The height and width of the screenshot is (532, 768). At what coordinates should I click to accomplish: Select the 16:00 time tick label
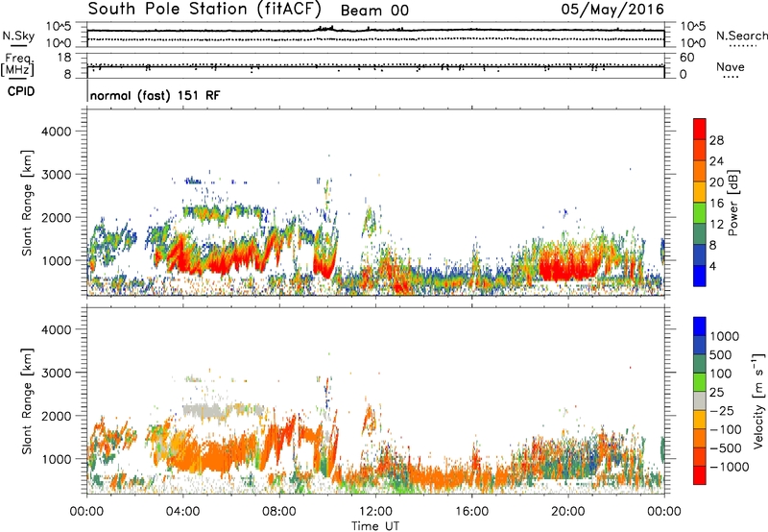(x=471, y=512)
